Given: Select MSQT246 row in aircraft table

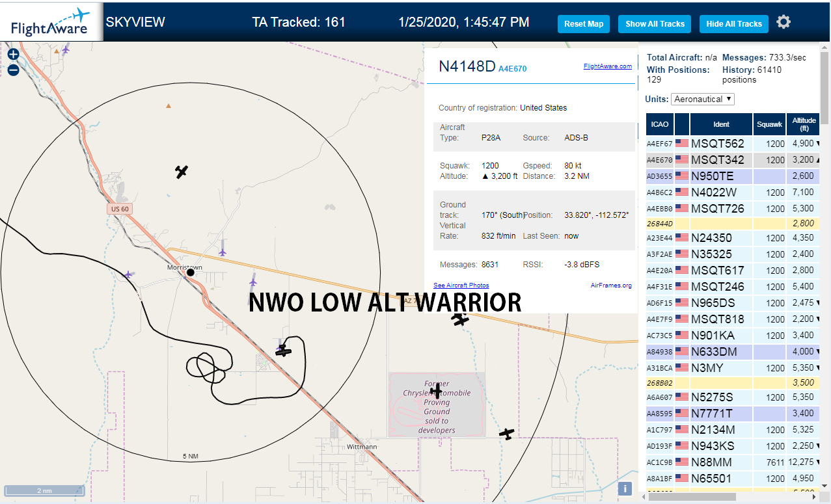Looking at the screenshot, I should [733, 286].
